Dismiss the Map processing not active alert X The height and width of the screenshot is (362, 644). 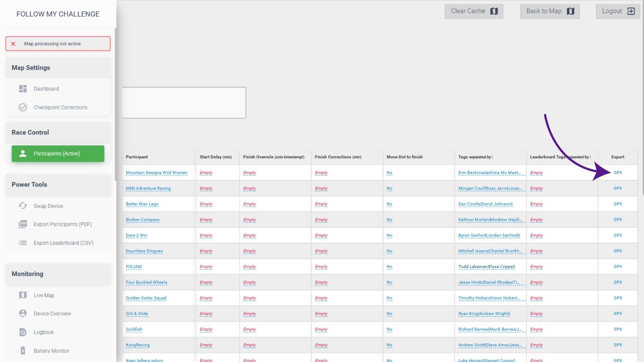pyautogui.click(x=13, y=44)
